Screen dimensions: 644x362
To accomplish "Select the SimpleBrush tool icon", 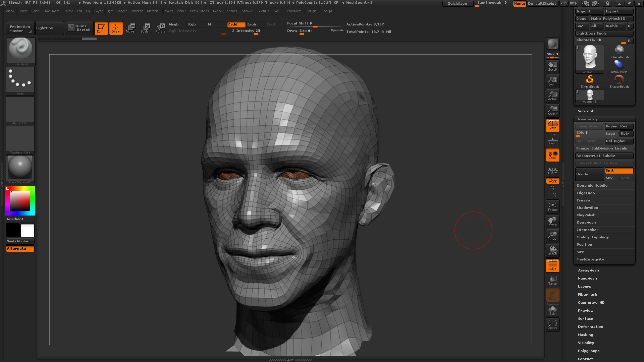I will (589, 81).
